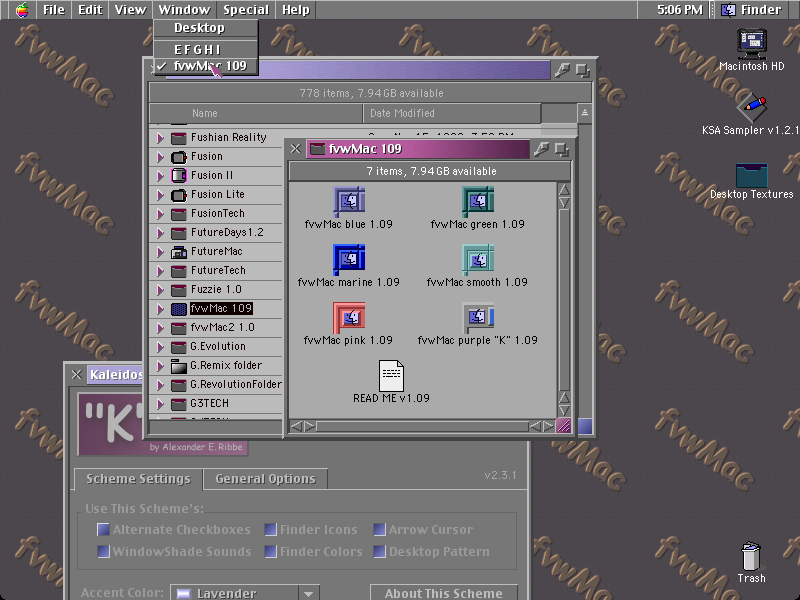Toggle the Arrow Cursor checkbox
The height and width of the screenshot is (600, 800).
point(379,530)
